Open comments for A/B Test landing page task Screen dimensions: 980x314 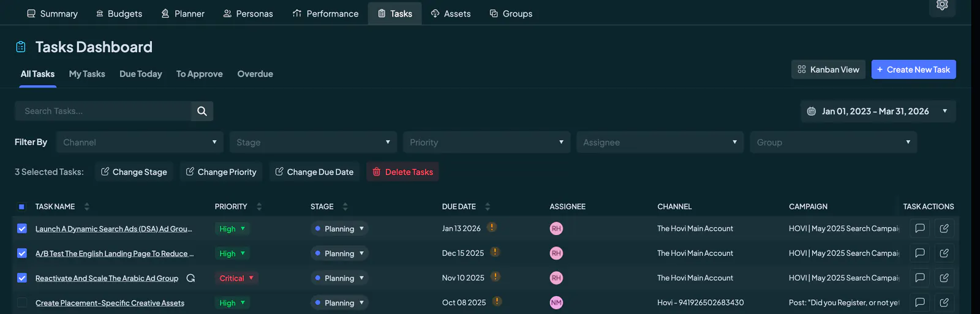919,253
